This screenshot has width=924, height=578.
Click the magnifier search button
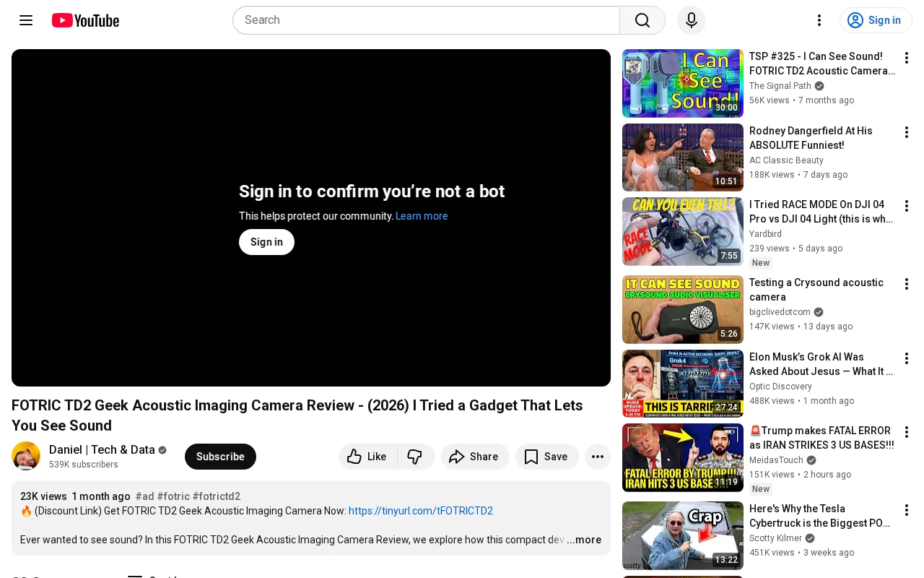tap(642, 20)
